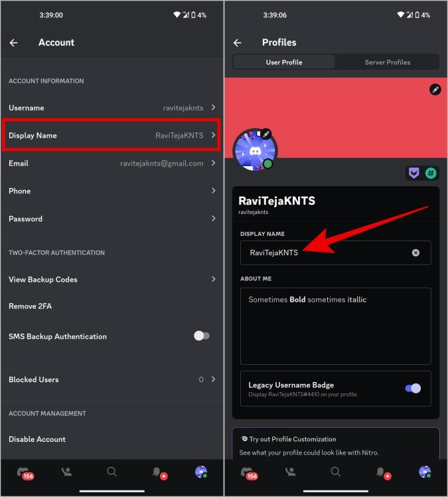Screen dimensions: 448x497
Task: Switch to the Server Profiles tab
Action: [387, 62]
